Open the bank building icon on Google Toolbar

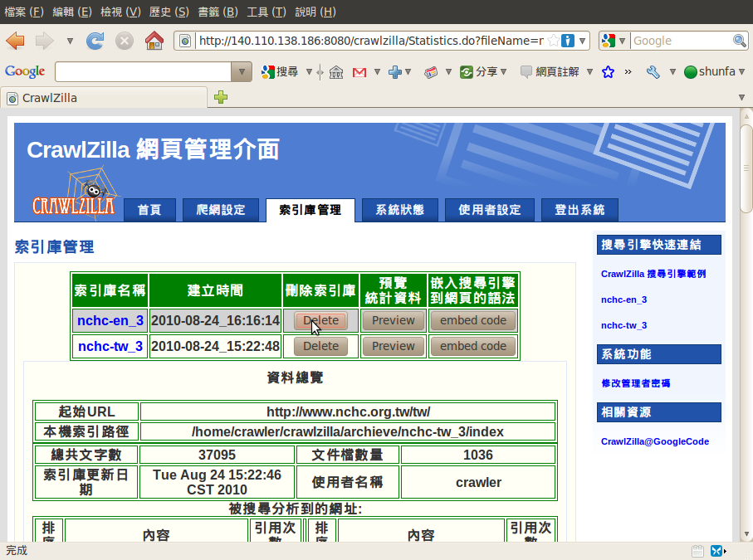pos(336,72)
